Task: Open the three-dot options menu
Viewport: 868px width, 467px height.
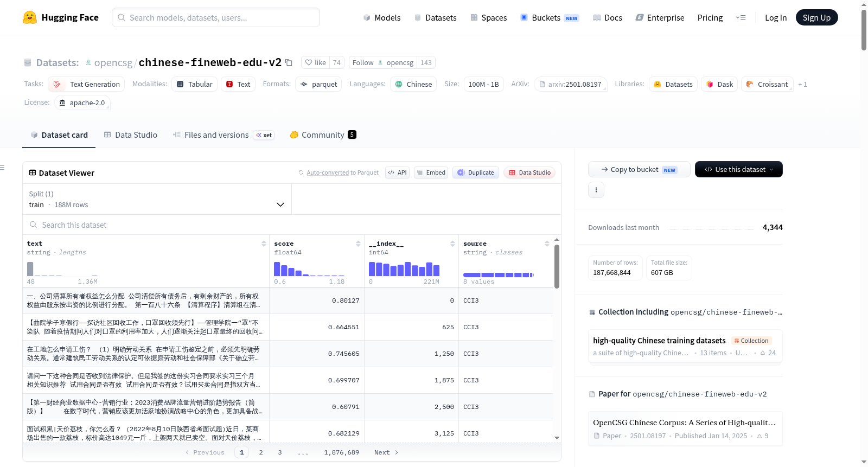Action: [x=596, y=190]
